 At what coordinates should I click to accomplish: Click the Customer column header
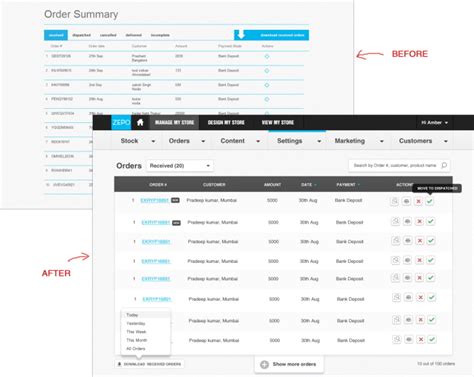[x=214, y=184]
